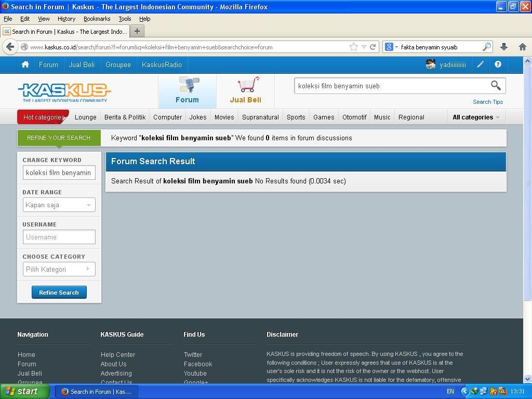Screen dimensions: 532x399
Task: Open the URL history dropdown arrow
Action: click(x=364, y=47)
